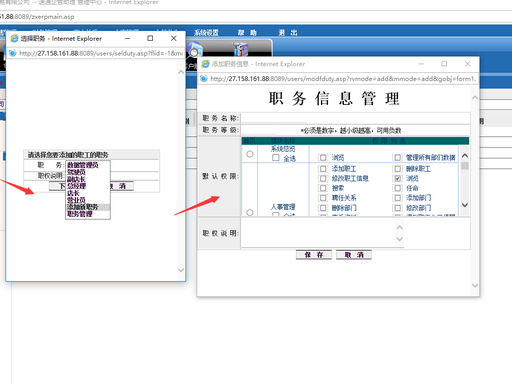Enable 修改部门 permission checkbox

(397, 208)
